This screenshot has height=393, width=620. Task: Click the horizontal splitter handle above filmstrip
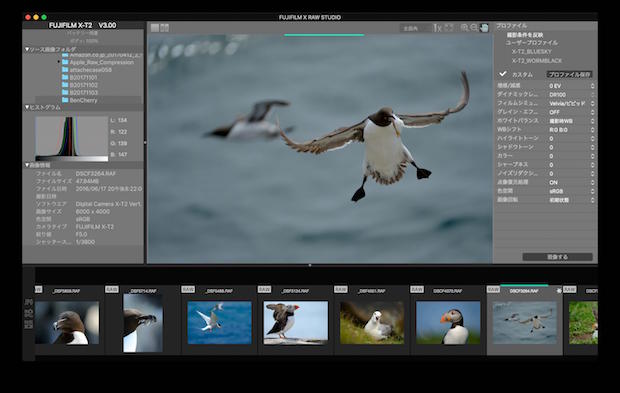310,265
